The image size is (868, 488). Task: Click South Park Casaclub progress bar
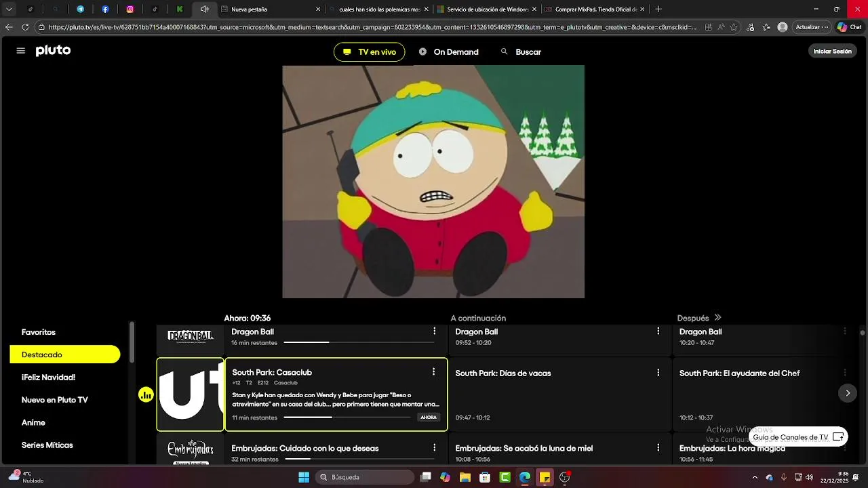click(x=347, y=418)
